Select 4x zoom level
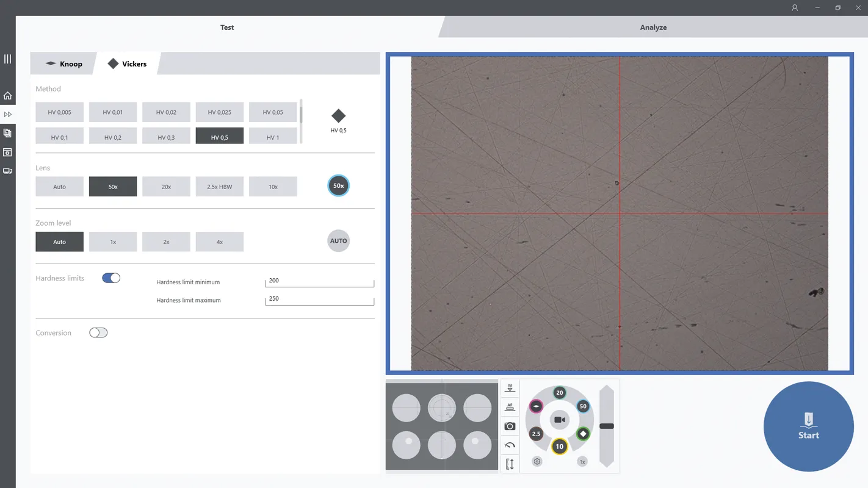The image size is (868, 488). pyautogui.click(x=220, y=242)
